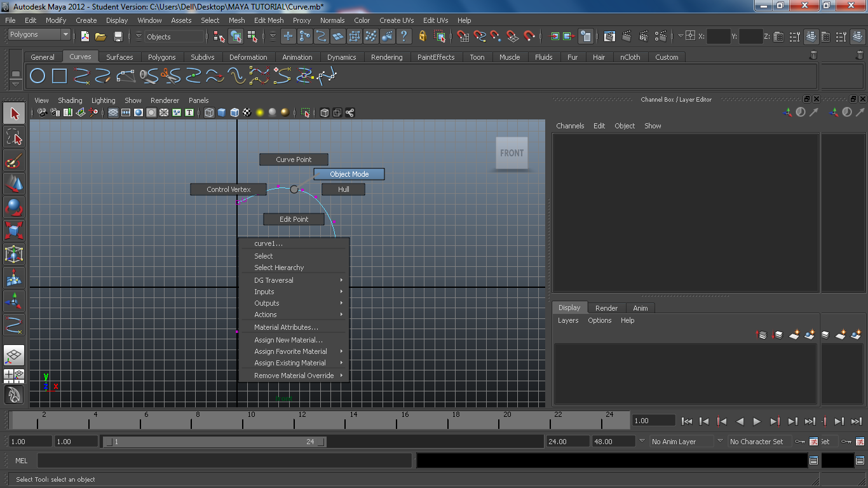Choose Control Vertex in marking menu
868x488 pixels.
229,189
